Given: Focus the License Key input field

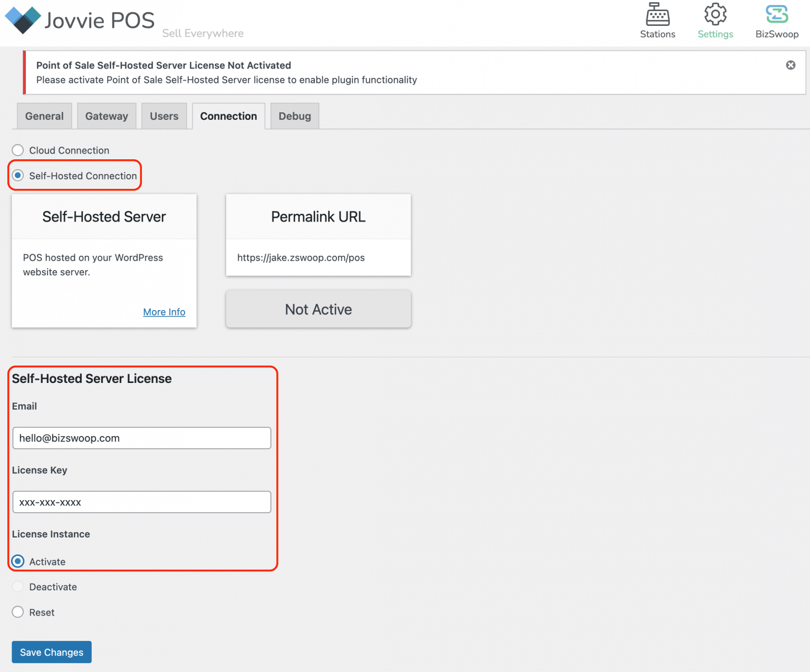Looking at the screenshot, I should (x=142, y=502).
